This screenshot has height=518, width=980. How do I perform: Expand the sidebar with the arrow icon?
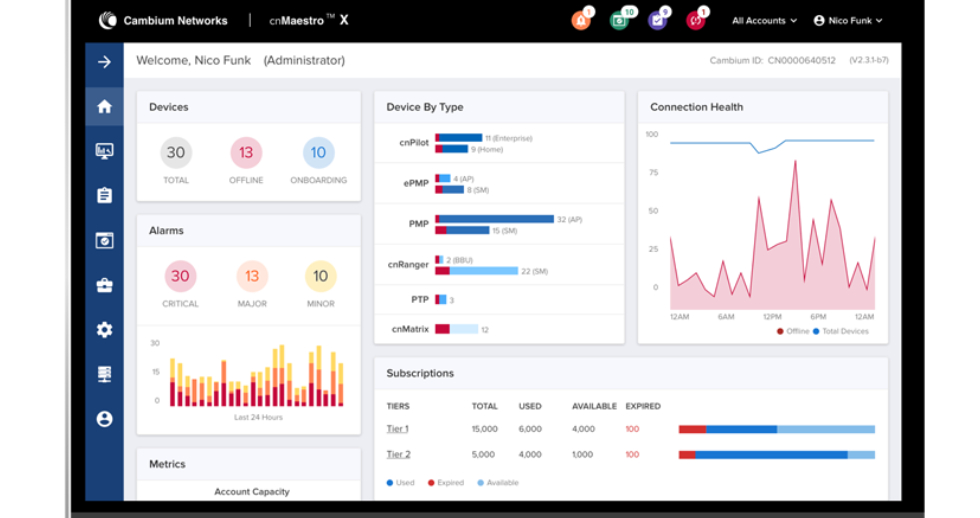point(104,61)
